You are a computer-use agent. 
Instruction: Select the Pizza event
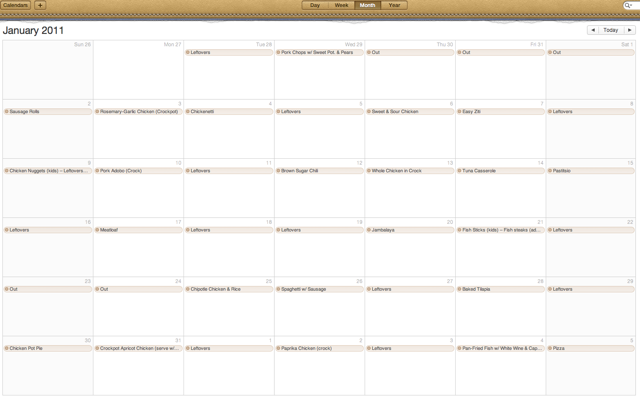pyautogui.click(x=591, y=348)
